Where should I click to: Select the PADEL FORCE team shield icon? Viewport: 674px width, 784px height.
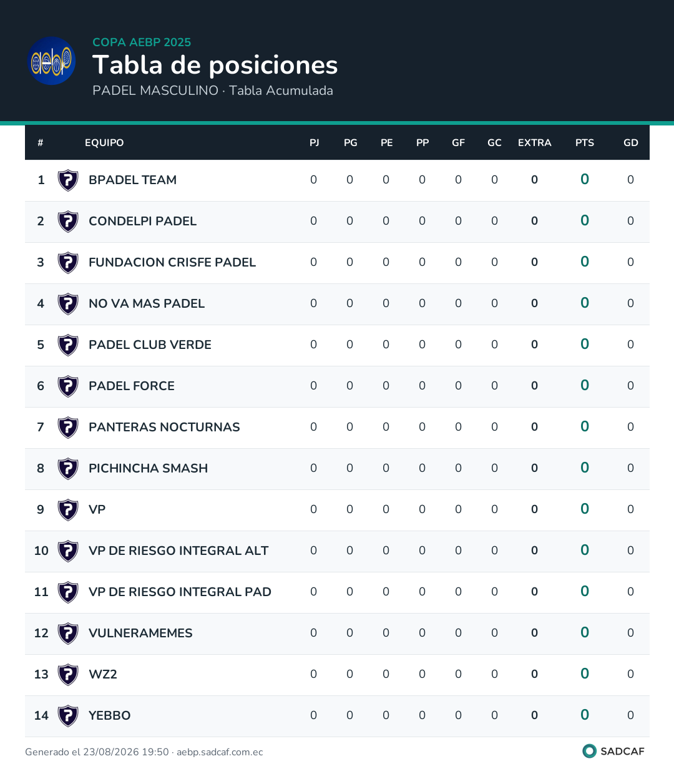point(68,386)
